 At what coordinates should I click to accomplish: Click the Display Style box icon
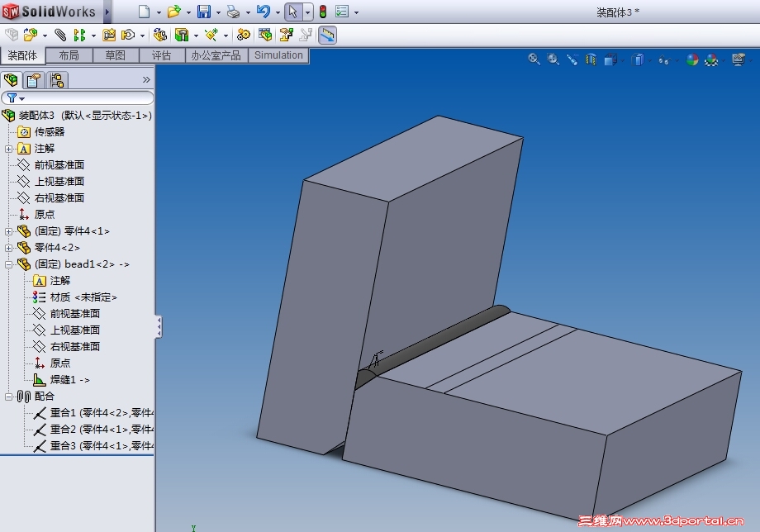pos(638,59)
